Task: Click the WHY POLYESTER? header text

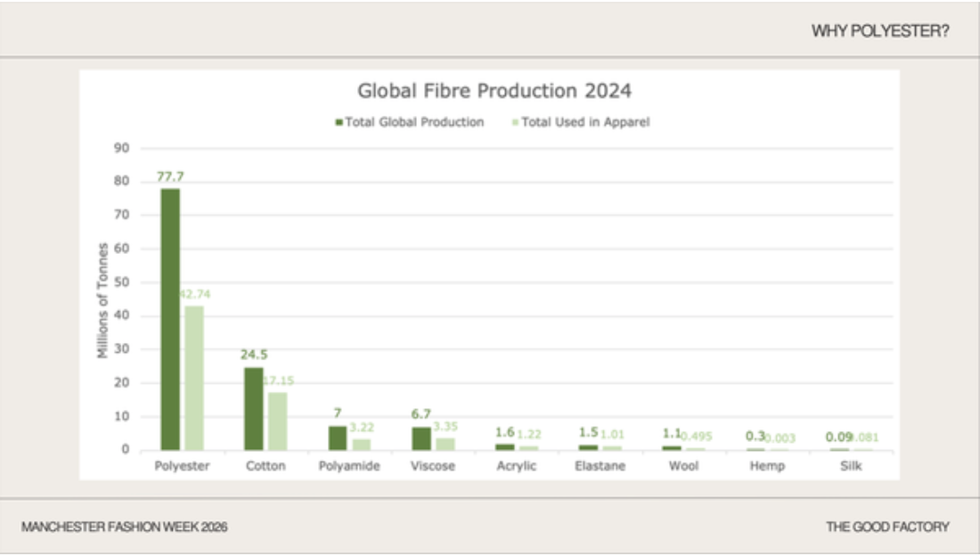Action: coord(880,30)
